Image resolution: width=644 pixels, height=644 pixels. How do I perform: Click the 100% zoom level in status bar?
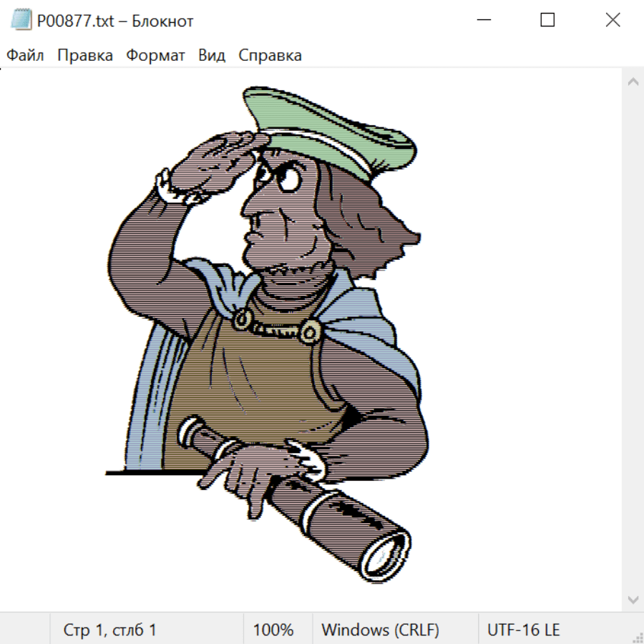(273, 630)
